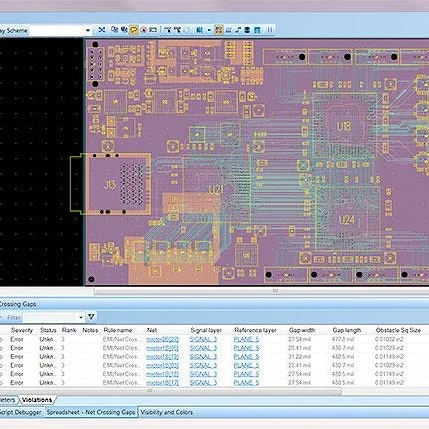
Task: Sort by the Net column header
Action: [x=152, y=330]
